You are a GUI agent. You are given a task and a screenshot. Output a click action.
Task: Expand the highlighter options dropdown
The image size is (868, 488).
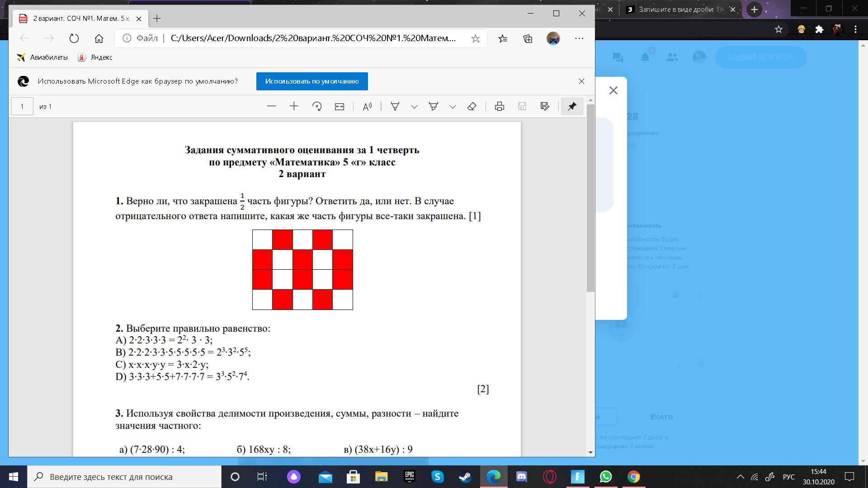pos(453,107)
